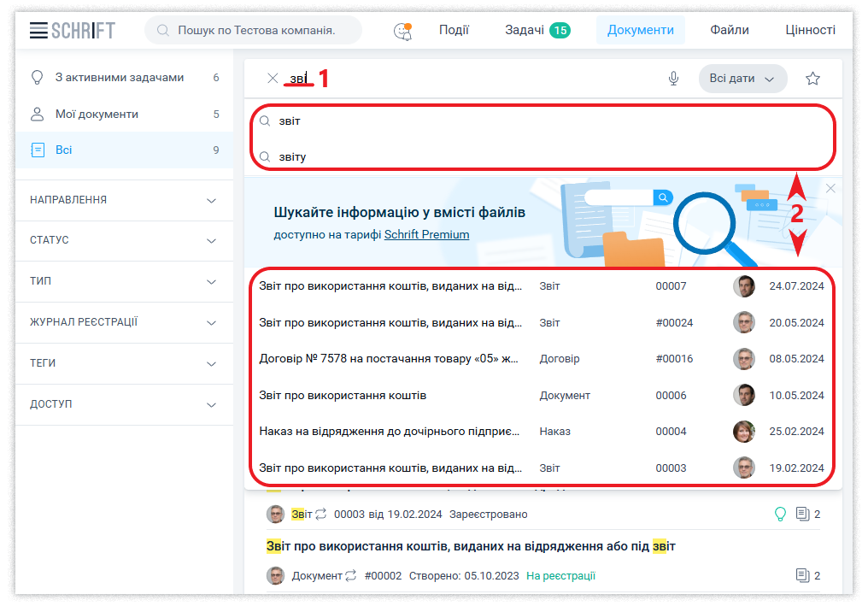Select 'Мої документи' in the sidebar
Viewport: 868px width, 606px height.
pos(97,115)
